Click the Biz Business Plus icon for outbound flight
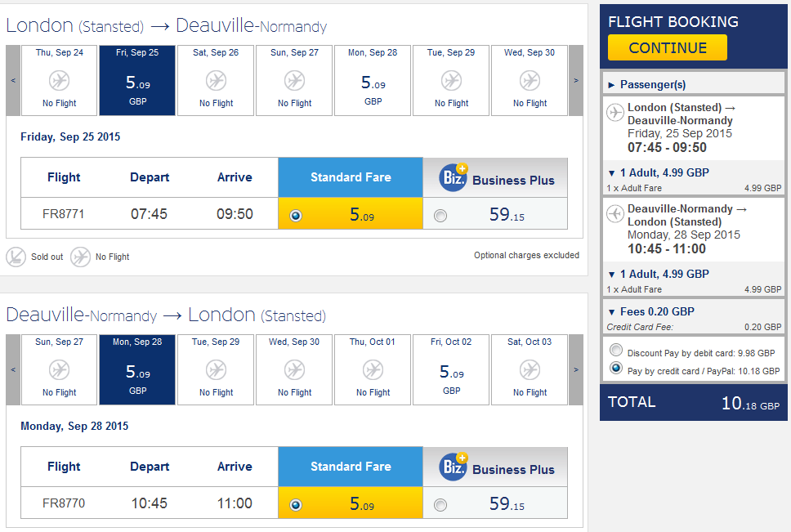The width and height of the screenshot is (791, 532). pos(453,177)
